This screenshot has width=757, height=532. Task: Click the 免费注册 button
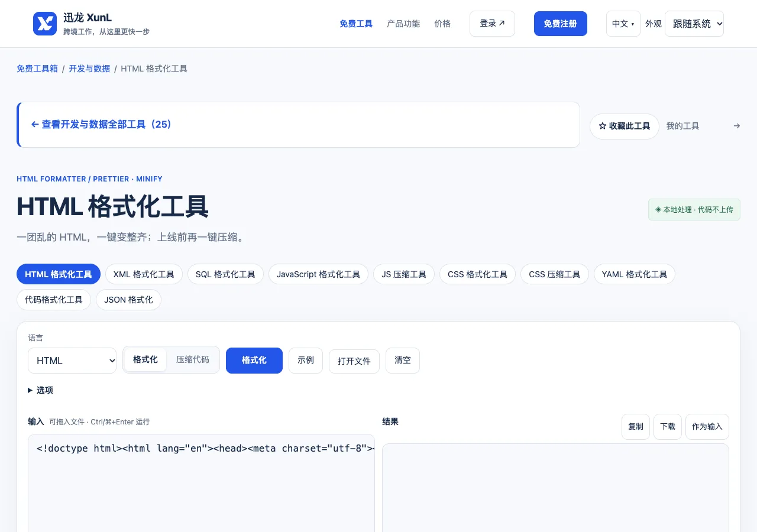561,24
